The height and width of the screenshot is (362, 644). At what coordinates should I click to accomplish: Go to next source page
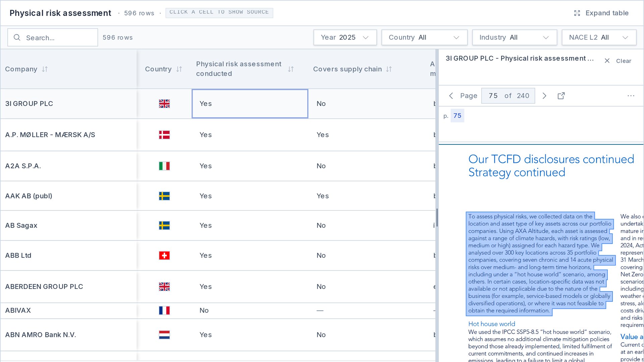click(x=544, y=96)
